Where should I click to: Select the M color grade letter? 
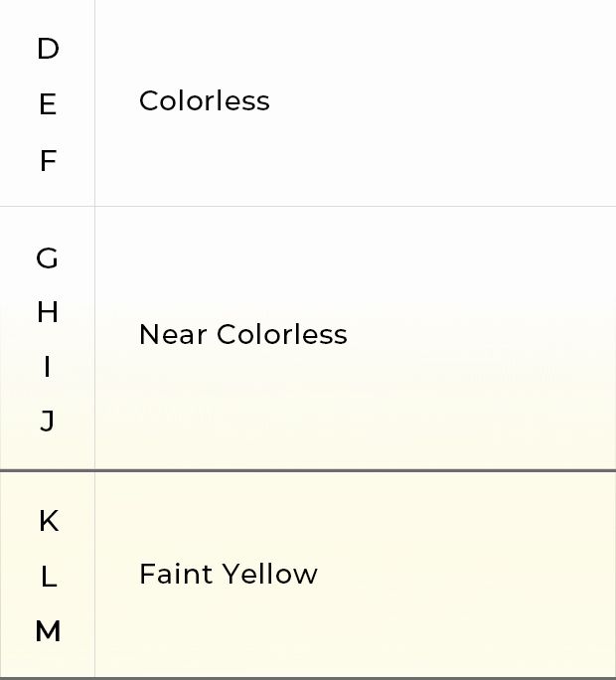click(x=48, y=630)
